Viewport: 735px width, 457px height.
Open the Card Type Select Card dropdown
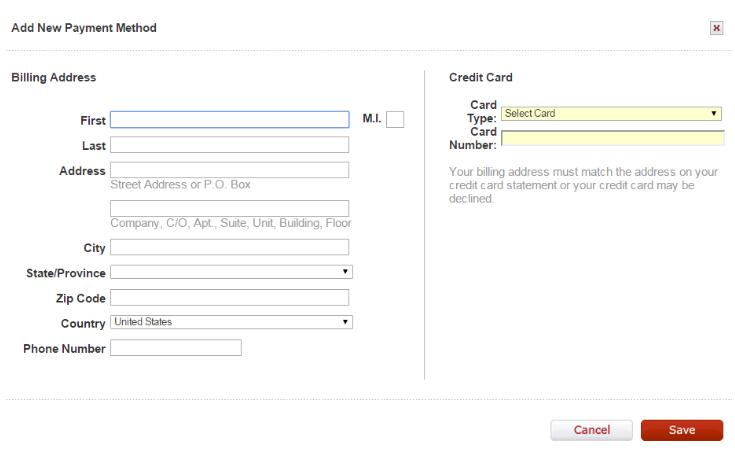click(x=612, y=114)
